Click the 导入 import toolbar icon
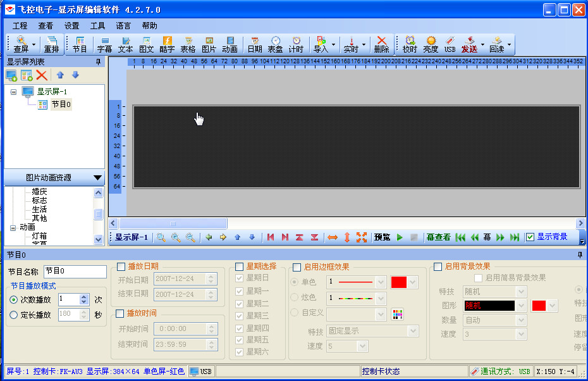588x381 pixels. (x=321, y=44)
